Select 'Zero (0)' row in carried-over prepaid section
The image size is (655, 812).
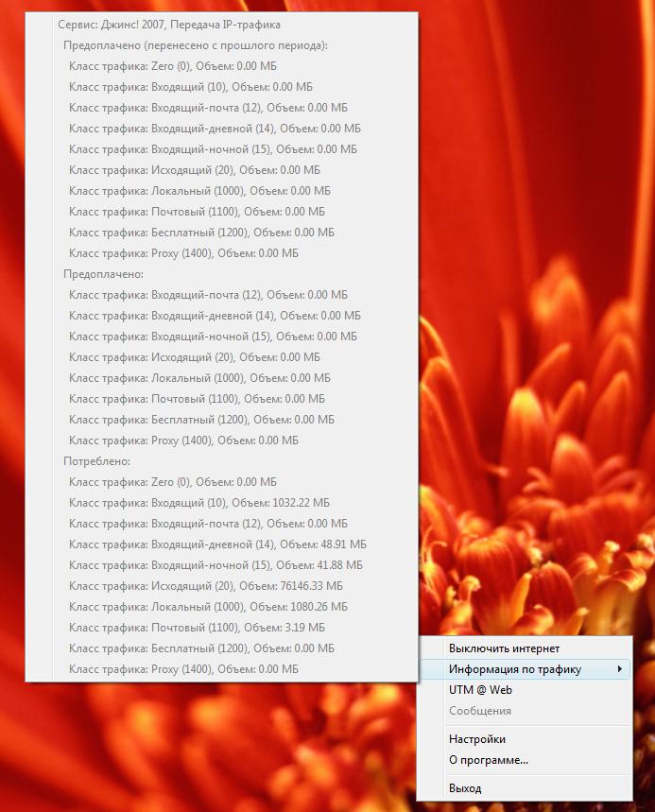click(221, 66)
